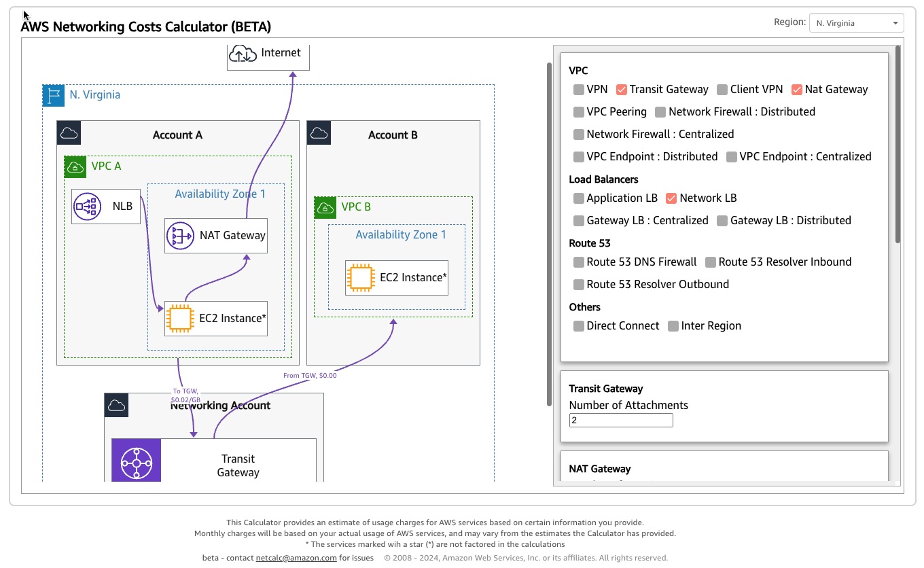Enable Route 53 DNS Firewall checkbox
Screen dimensions: 924x568
tap(579, 262)
